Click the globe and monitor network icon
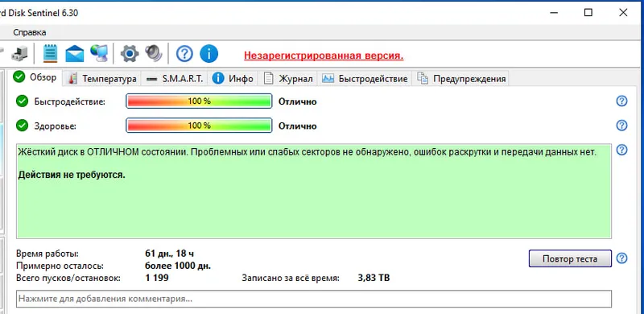Image resolution: width=644 pixels, height=314 pixels. pyautogui.click(x=99, y=53)
